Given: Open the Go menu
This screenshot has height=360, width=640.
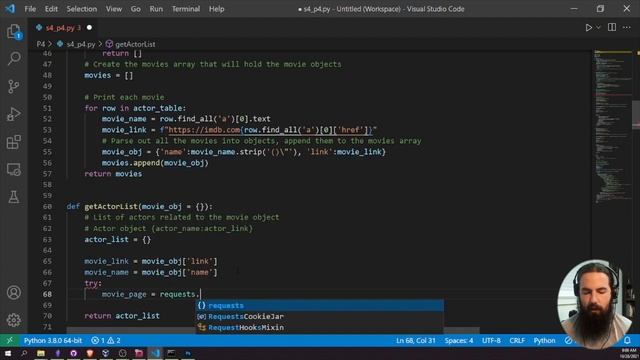Looking at the screenshot, I should pos(136,9).
